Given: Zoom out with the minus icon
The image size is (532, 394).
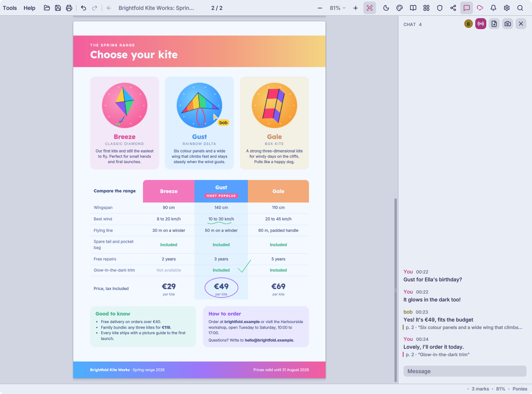Looking at the screenshot, I should [320, 8].
